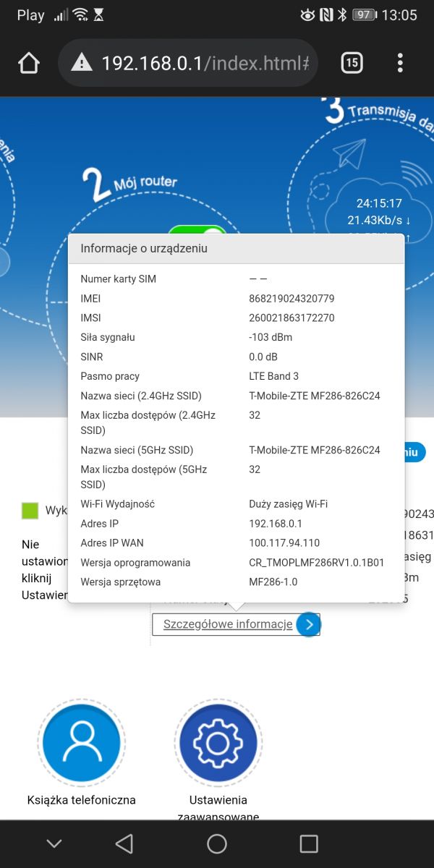Click the Informacje o urządzeniu popup header
This screenshot has height=868, width=434.
pos(236,248)
